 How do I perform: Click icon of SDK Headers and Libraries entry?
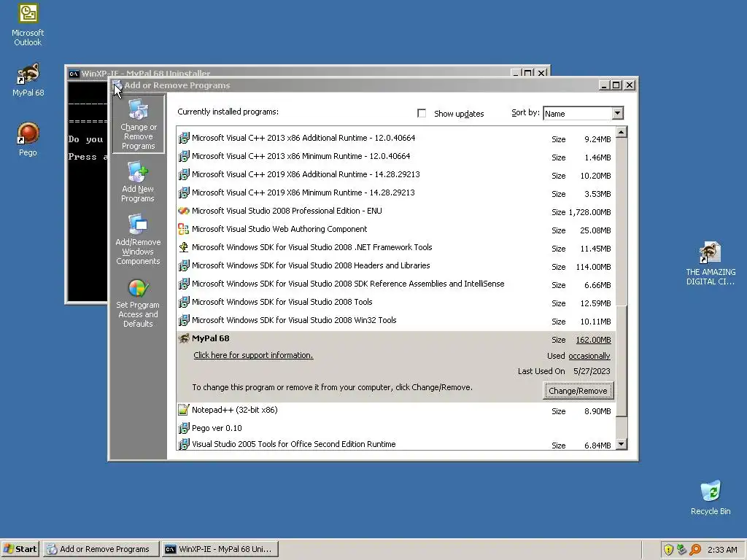(x=183, y=265)
